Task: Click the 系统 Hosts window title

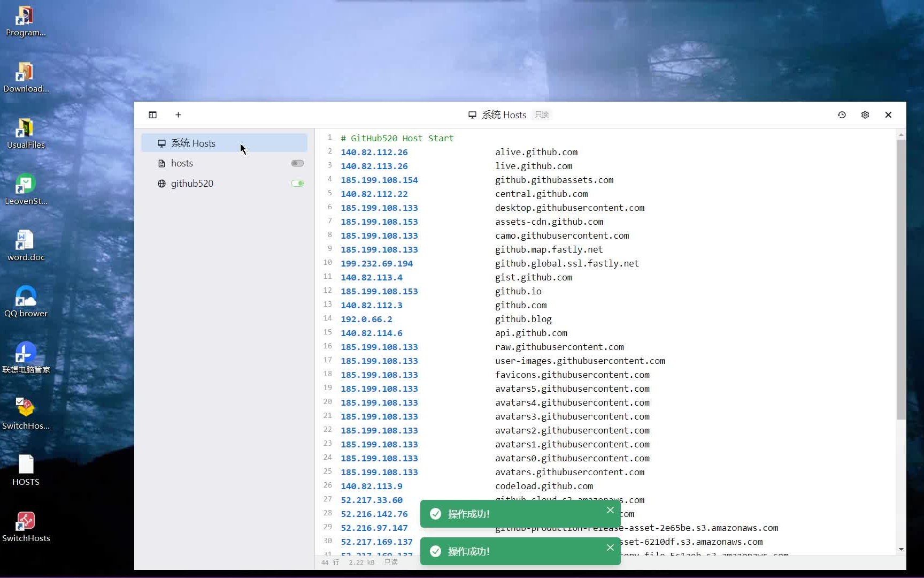Action: (x=504, y=115)
